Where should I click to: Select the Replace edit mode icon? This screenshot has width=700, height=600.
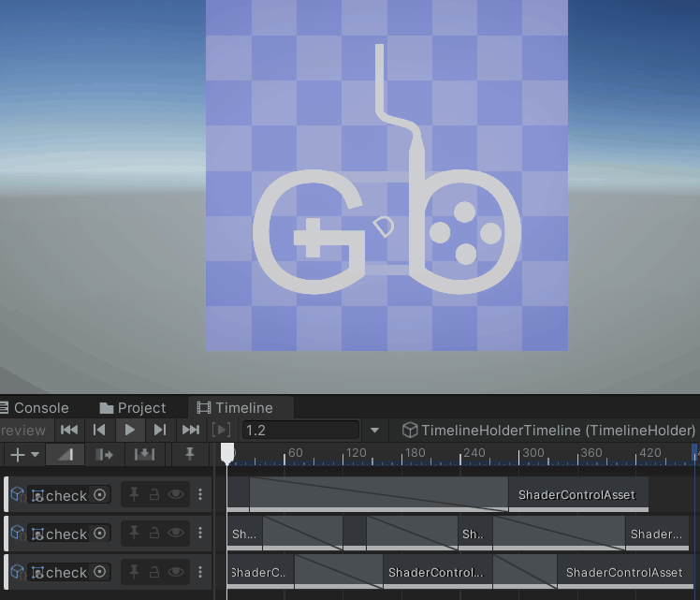pyautogui.click(x=144, y=455)
